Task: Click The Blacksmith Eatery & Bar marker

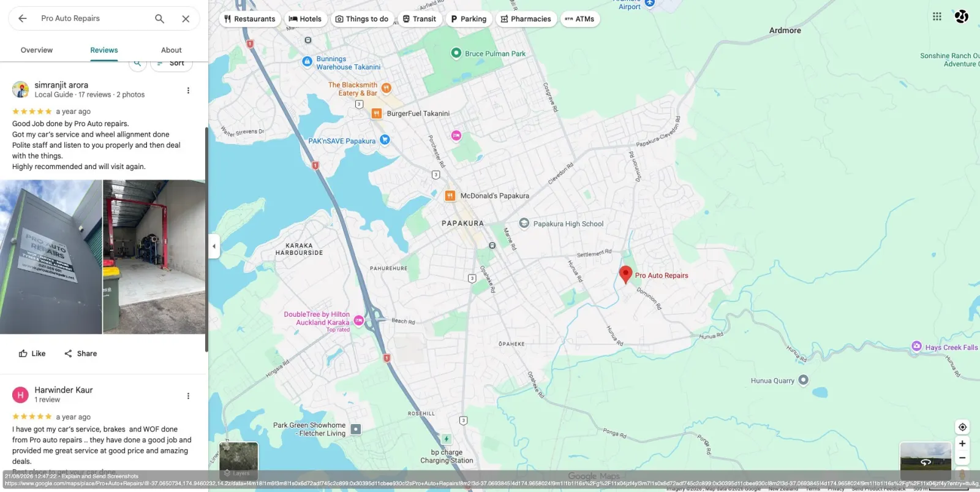Action: click(x=386, y=88)
